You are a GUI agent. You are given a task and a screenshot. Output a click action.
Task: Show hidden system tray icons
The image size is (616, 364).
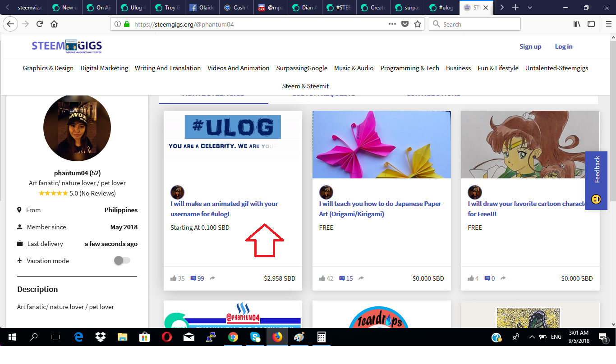pos(532,337)
